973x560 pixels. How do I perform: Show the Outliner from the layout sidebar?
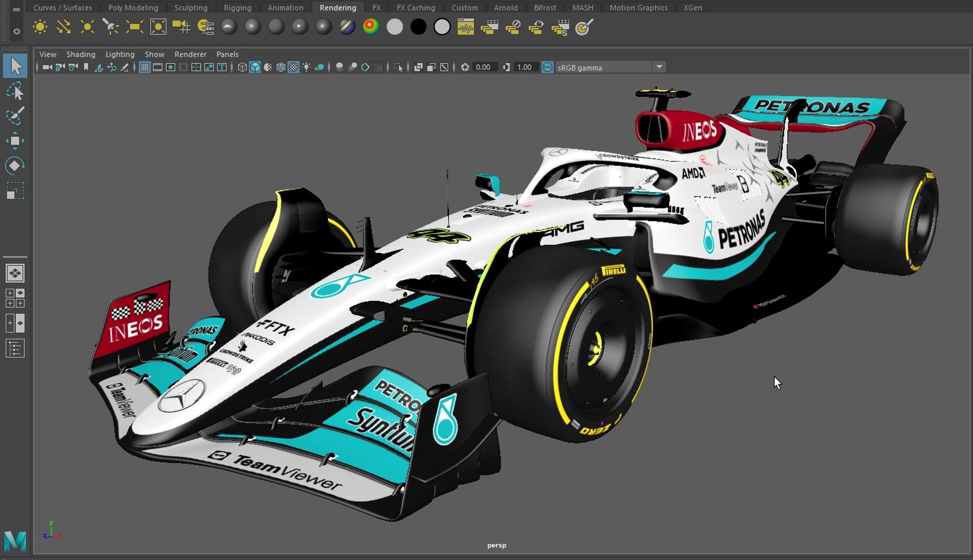click(x=15, y=348)
